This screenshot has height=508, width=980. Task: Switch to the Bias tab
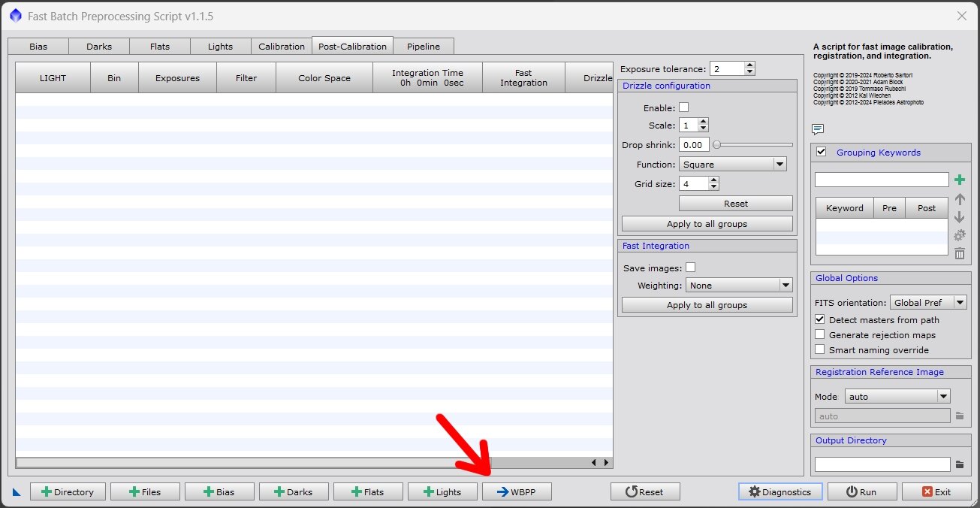click(38, 46)
